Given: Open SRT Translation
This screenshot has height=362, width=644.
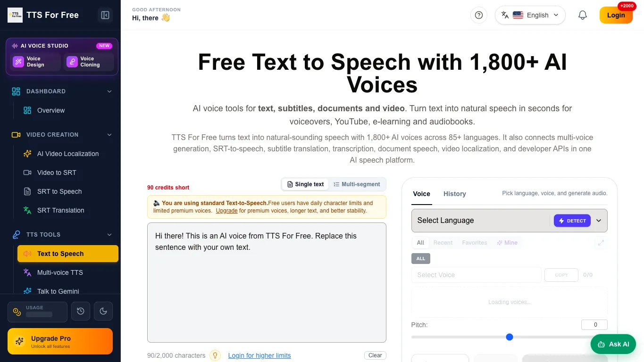Looking at the screenshot, I should [68, 210].
